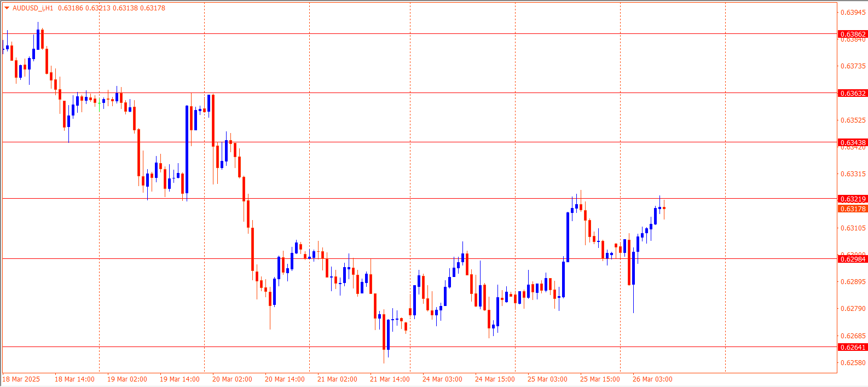
Task: Click the 20 Mar 02:00 time axis label
Action: 232,379
